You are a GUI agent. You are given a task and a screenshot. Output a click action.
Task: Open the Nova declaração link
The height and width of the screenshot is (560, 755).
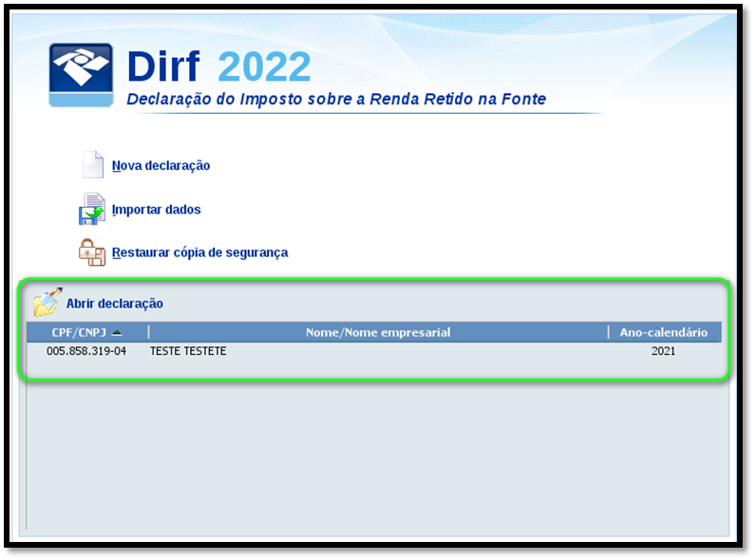(160, 165)
